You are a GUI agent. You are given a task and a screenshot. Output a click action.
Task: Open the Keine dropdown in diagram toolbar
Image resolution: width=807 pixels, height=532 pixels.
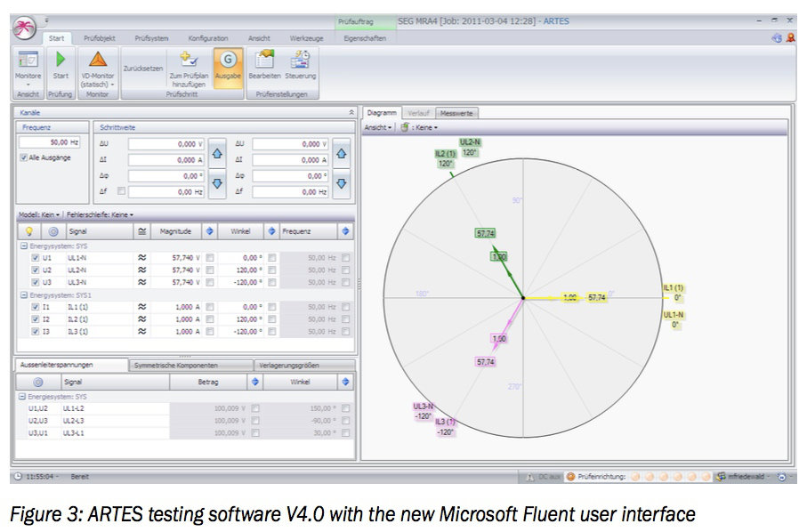pyautogui.click(x=425, y=127)
